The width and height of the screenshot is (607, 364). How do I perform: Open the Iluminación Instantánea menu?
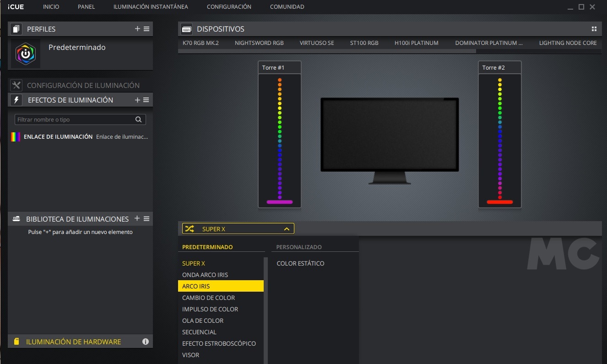(x=151, y=7)
